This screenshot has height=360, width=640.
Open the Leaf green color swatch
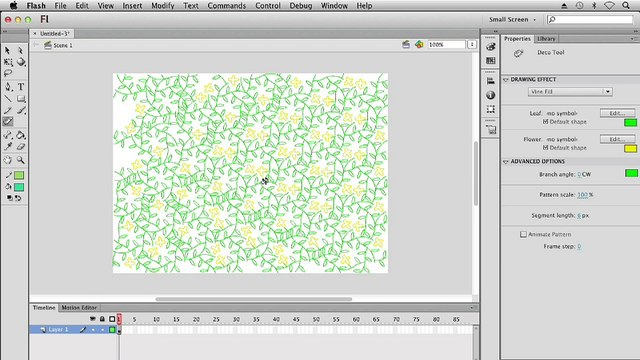(630, 122)
